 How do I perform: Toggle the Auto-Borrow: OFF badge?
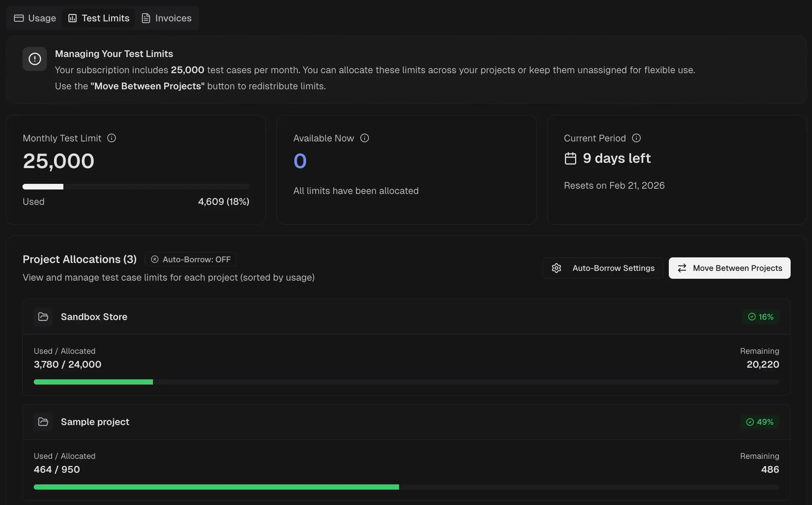click(x=190, y=259)
